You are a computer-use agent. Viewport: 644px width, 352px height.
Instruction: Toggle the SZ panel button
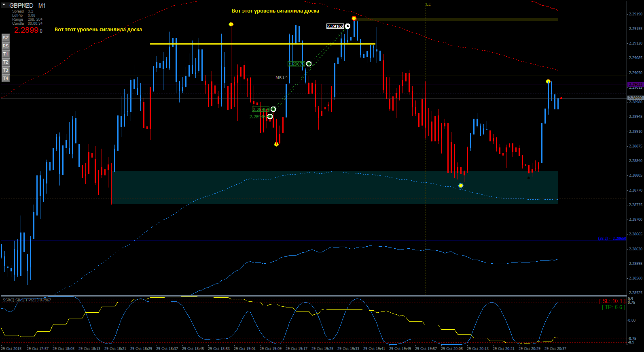coord(6,38)
